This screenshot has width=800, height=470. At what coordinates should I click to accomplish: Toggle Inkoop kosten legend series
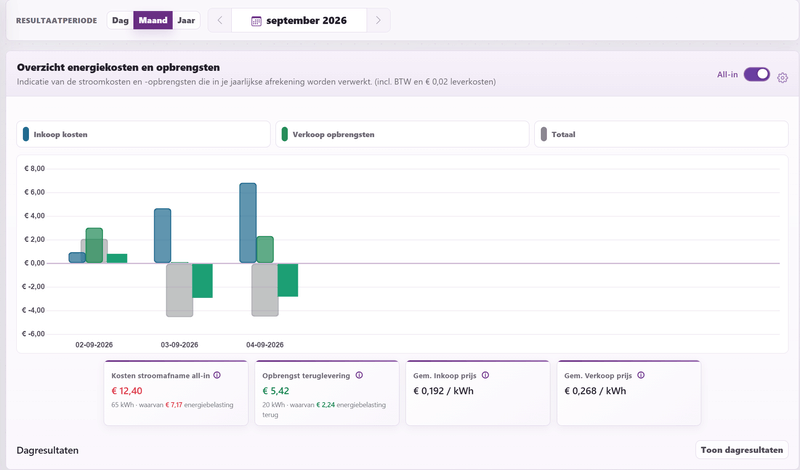143,134
